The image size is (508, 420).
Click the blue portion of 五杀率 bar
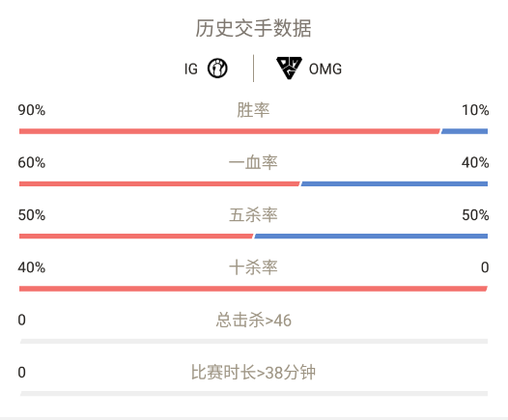[371, 236]
